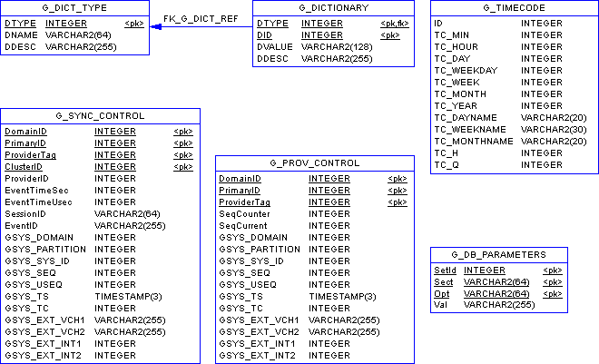This screenshot has width=599, height=364.
Task: Click the TC_H column
Action: tap(446, 153)
